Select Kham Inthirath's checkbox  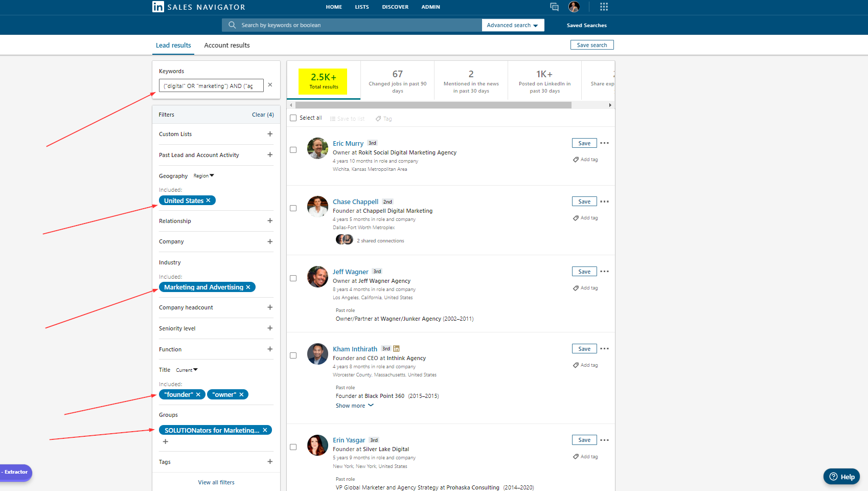coord(293,355)
